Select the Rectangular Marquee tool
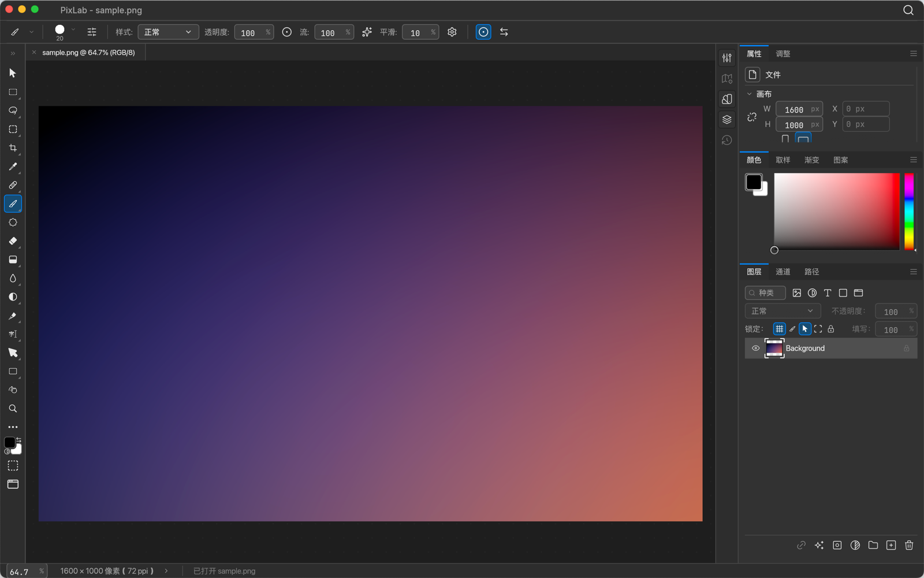Viewport: 924px width, 578px height. (x=13, y=92)
